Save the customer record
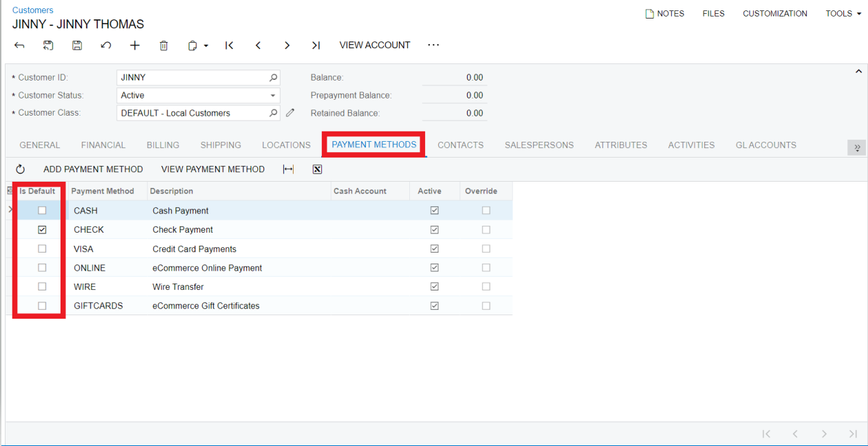Viewport: 868px width, 446px height. (77, 45)
